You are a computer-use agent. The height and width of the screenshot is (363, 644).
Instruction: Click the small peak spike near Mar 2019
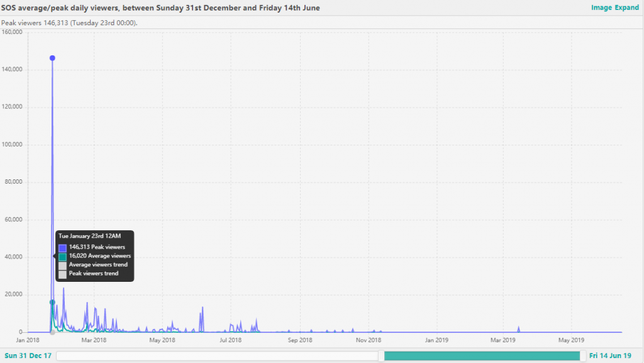click(x=519, y=329)
